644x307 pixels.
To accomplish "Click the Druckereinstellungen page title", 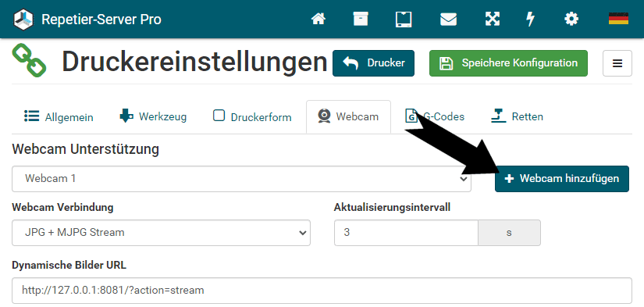I will coord(194,62).
